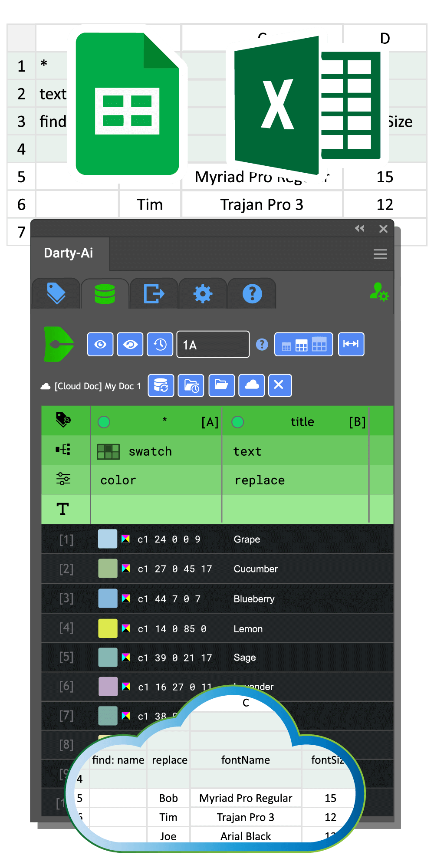Toggle the circle for column B title
Screen dimensions: 434x868
pyautogui.click(x=238, y=422)
